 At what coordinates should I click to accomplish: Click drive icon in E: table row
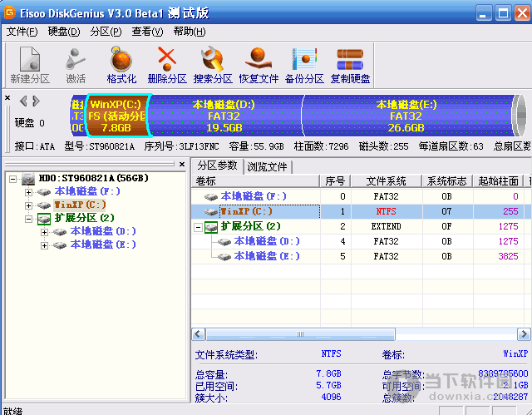coord(224,257)
